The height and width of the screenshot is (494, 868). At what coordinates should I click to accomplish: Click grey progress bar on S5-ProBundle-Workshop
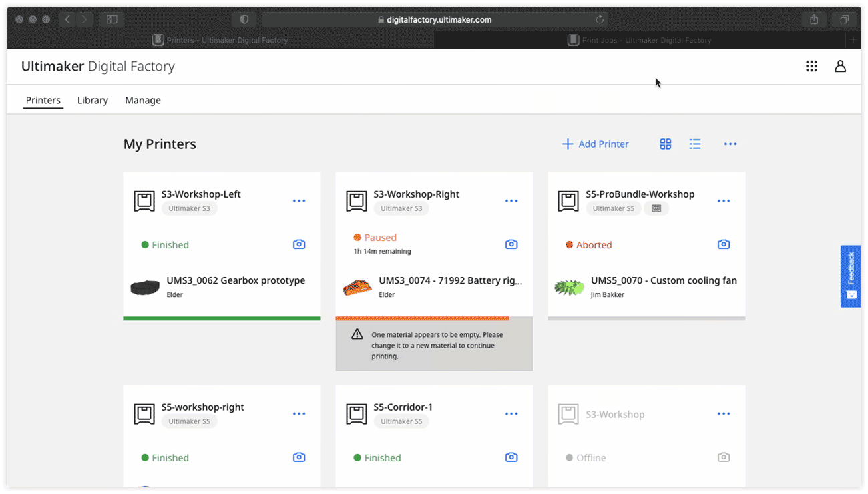[x=646, y=318]
